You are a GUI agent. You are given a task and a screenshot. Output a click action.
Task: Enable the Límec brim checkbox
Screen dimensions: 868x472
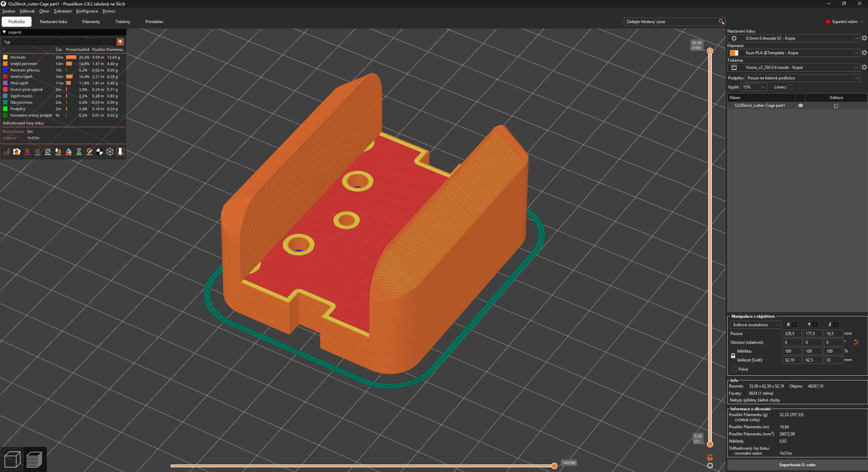pyautogui.click(x=790, y=87)
